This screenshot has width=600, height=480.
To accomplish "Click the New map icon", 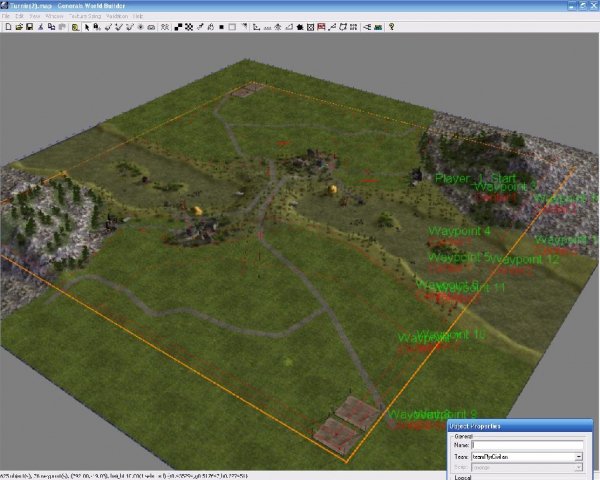I will tap(7, 27).
